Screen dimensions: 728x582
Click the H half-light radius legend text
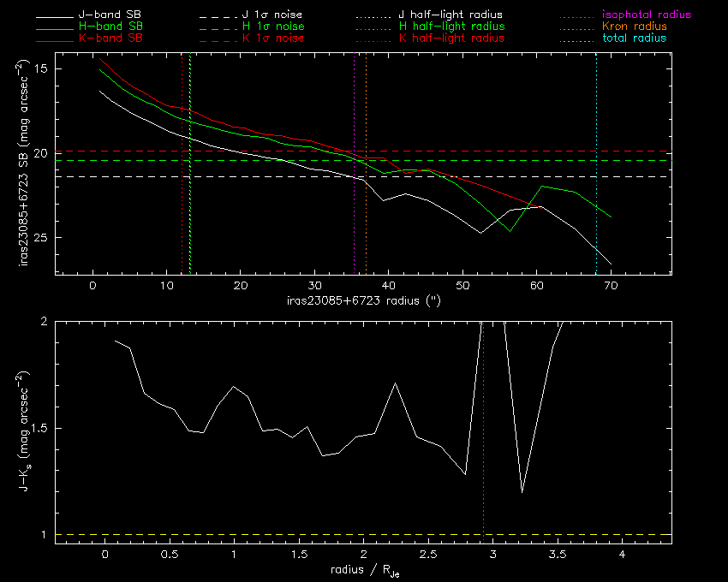point(451,27)
